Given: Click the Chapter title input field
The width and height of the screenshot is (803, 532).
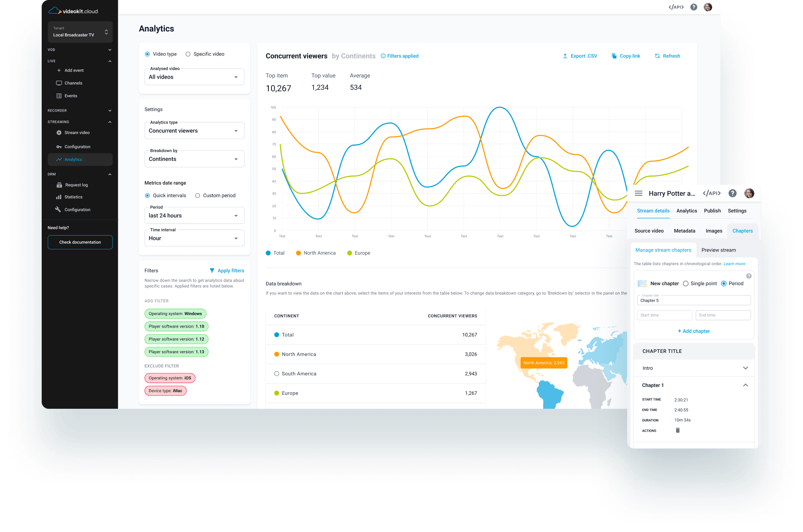Looking at the screenshot, I should [x=694, y=300].
